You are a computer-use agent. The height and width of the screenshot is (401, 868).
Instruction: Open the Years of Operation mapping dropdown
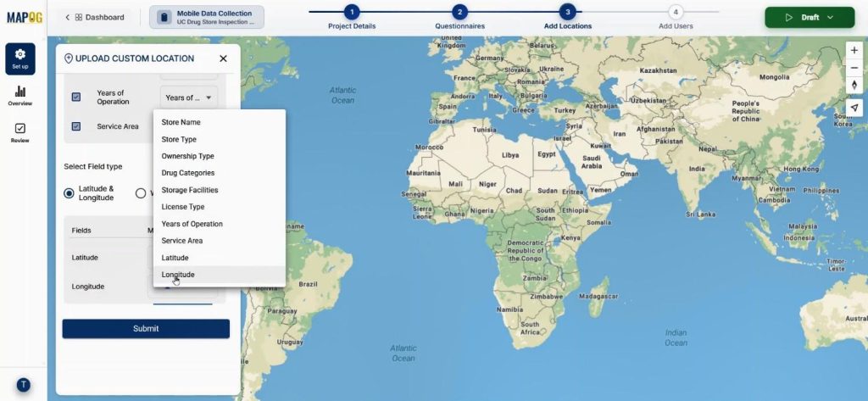point(189,97)
